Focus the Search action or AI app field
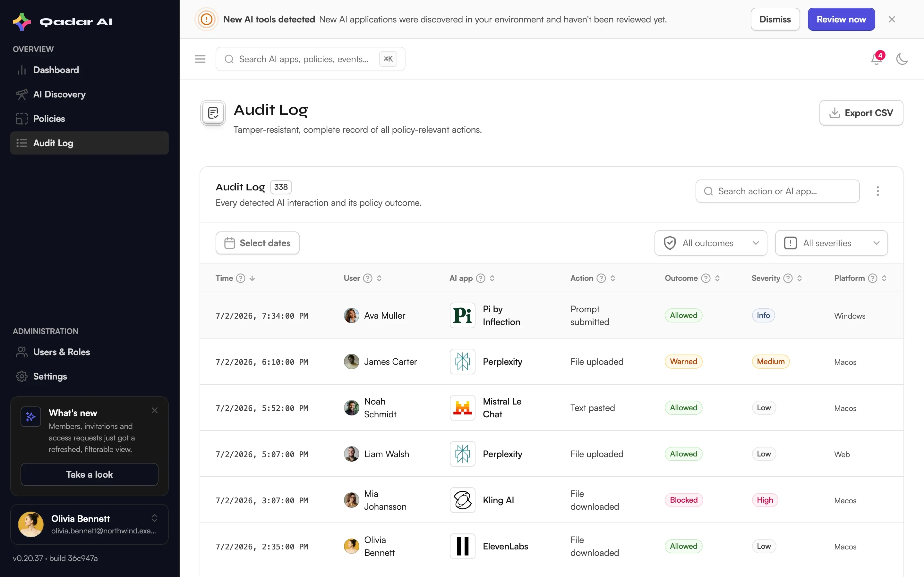The width and height of the screenshot is (924, 577). coord(777,191)
